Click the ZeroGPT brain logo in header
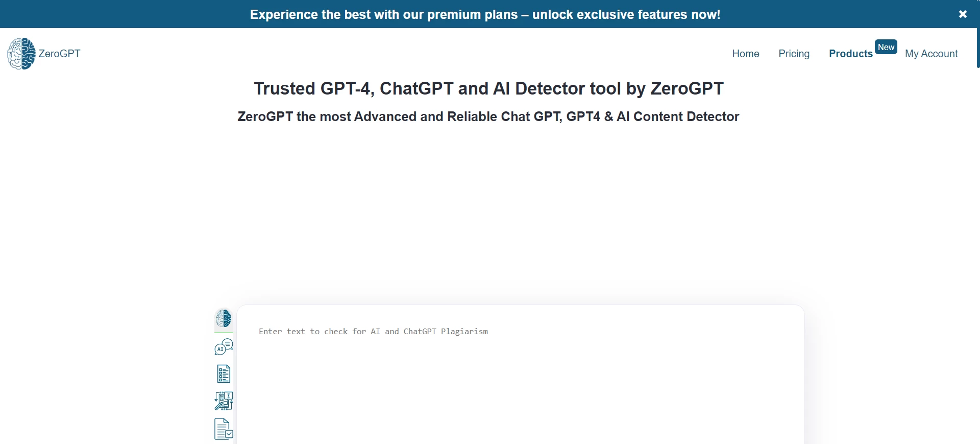Screen dimensions: 980x444 pyautogui.click(x=21, y=54)
